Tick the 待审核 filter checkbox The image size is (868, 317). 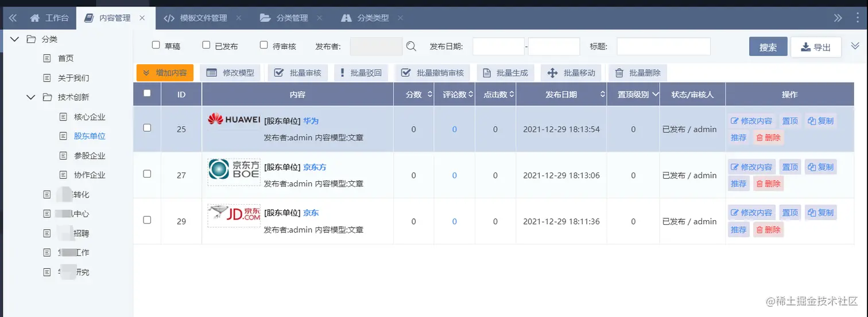(x=264, y=45)
